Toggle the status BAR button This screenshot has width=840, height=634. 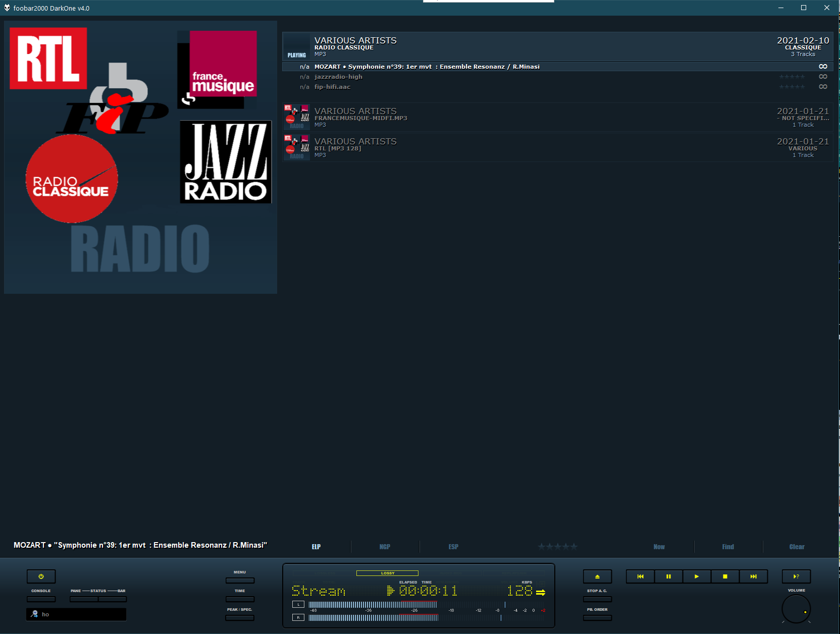(x=113, y=599)
